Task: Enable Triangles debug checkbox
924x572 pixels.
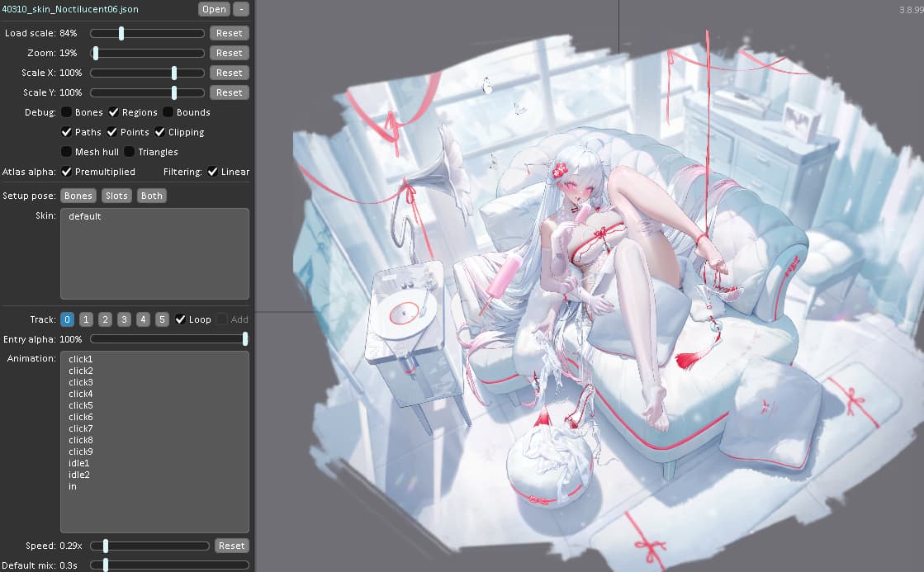Action: pos(130,152)
